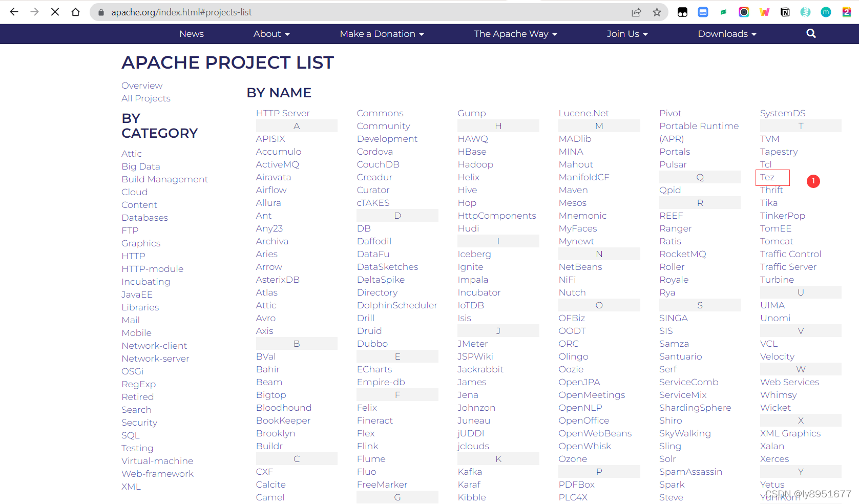The width and height of the screenshot is (859, 504).
Task: Select the Big Data category
Action: (x=141, y=166)
